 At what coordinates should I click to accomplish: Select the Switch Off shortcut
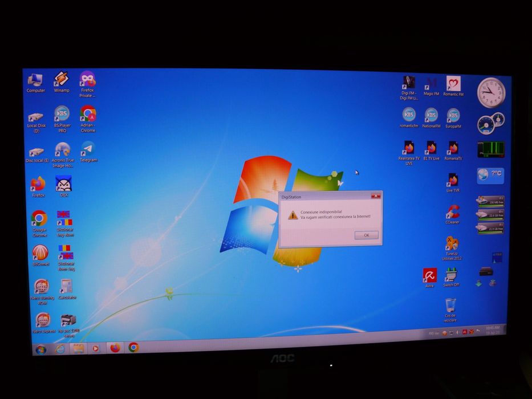451,277
